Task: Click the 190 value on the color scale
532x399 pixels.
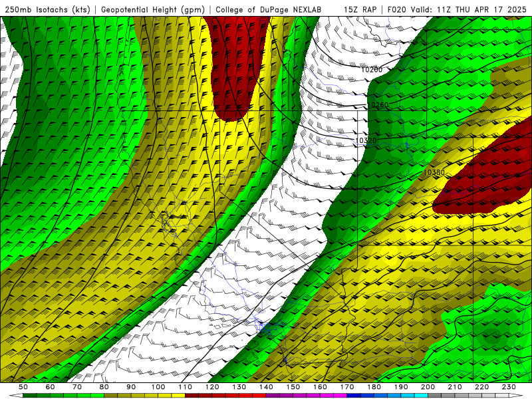Action: coord(401,387)
